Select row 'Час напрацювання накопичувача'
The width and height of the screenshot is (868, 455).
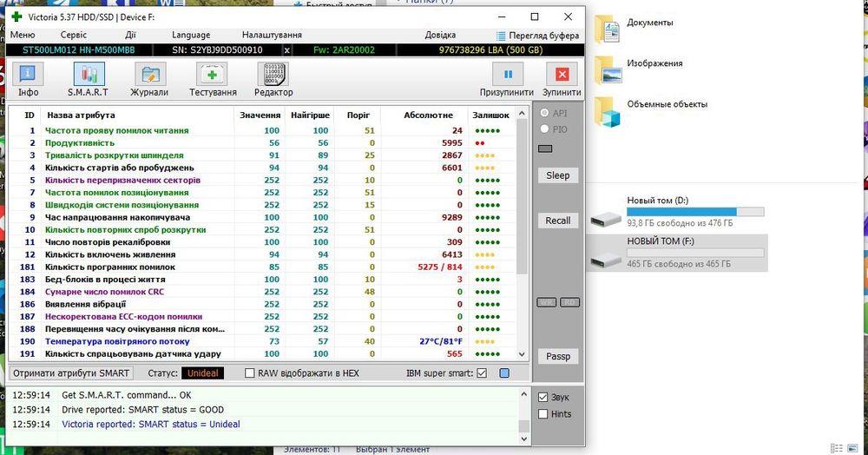pyautogui.click(x=261, y=218)
